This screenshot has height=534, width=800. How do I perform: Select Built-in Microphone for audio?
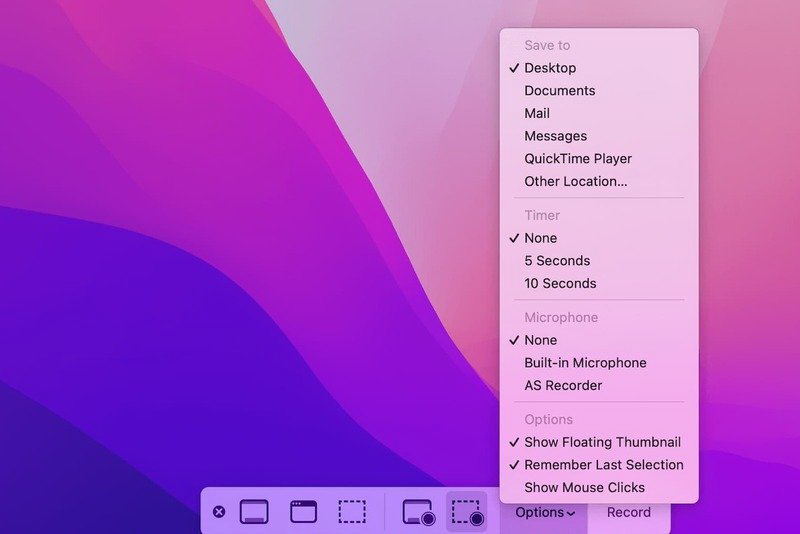pos(585,363)
